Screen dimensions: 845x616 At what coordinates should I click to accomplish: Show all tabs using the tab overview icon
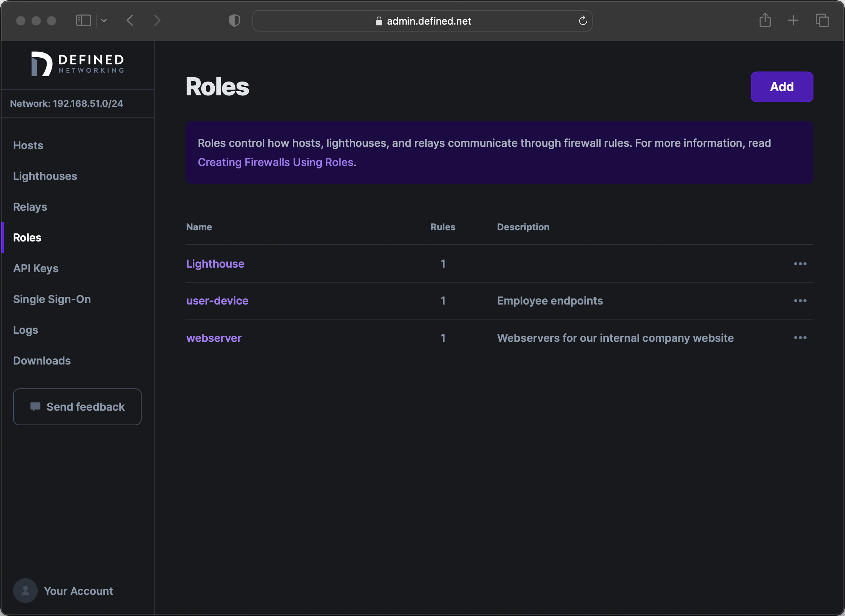pyautogui.click(x=822, y=21)
